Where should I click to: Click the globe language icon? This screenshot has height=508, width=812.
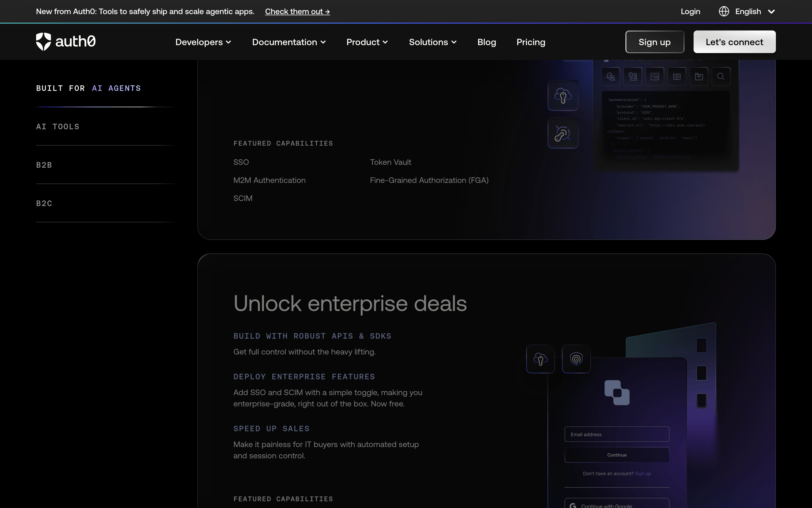pos(724,11)
